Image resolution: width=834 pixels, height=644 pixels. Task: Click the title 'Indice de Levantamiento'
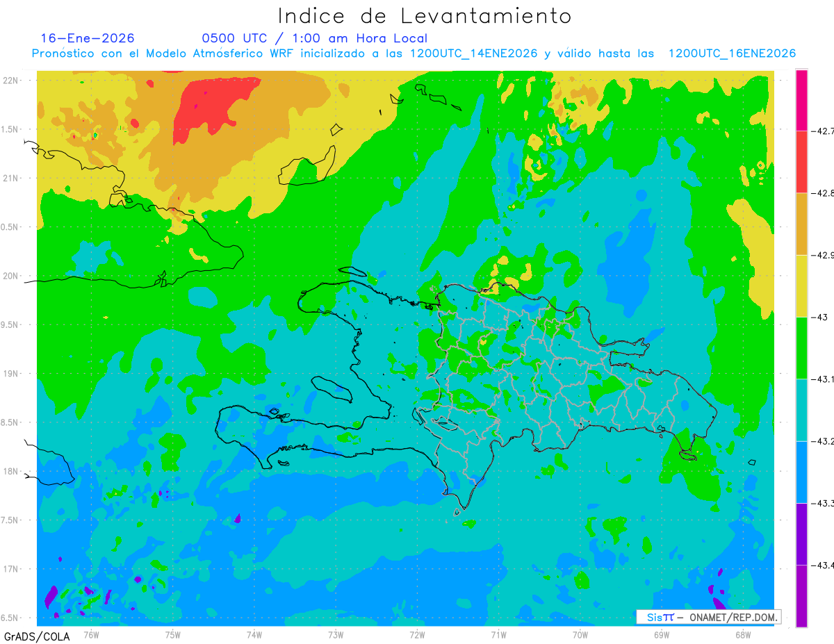pyautogui.click(x=425, y=16)
